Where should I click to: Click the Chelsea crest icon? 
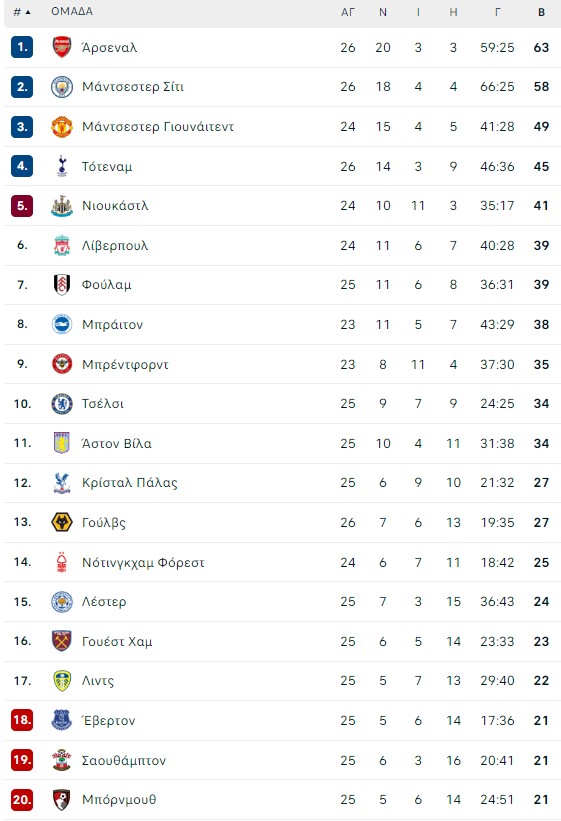tap(62, 404)
